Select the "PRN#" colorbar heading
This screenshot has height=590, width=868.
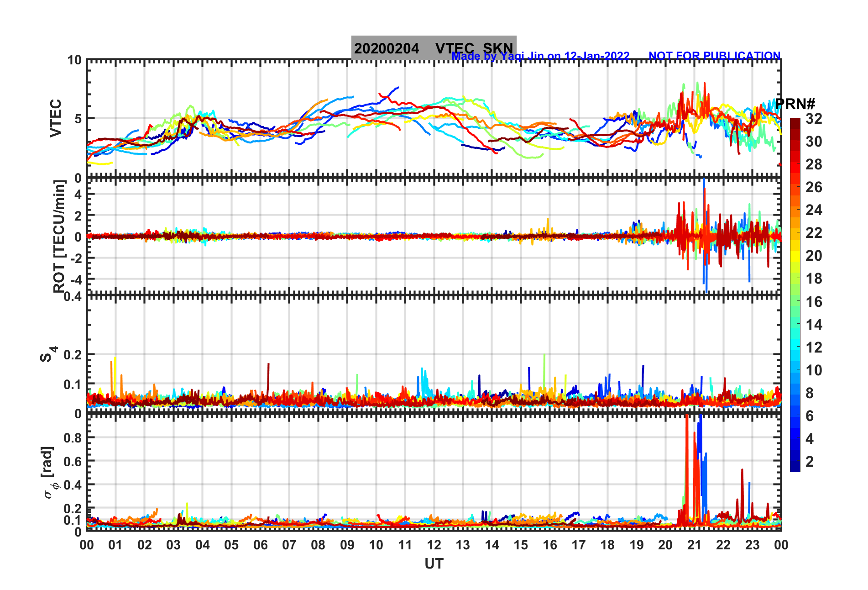point(795,104)
